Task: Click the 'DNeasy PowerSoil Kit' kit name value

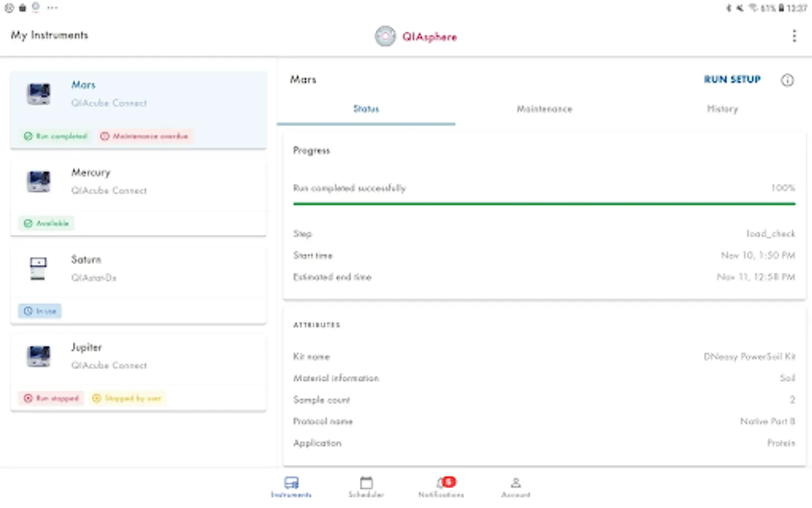Action: tap(749, 357)
